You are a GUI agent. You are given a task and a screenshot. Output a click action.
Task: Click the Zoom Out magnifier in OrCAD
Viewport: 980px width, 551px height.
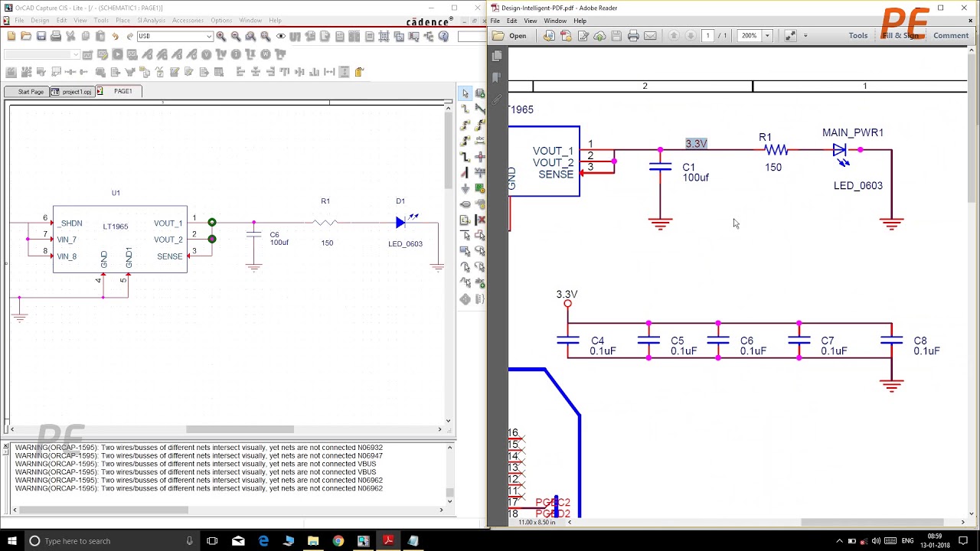pyautogui.click(x=236, y=36)
